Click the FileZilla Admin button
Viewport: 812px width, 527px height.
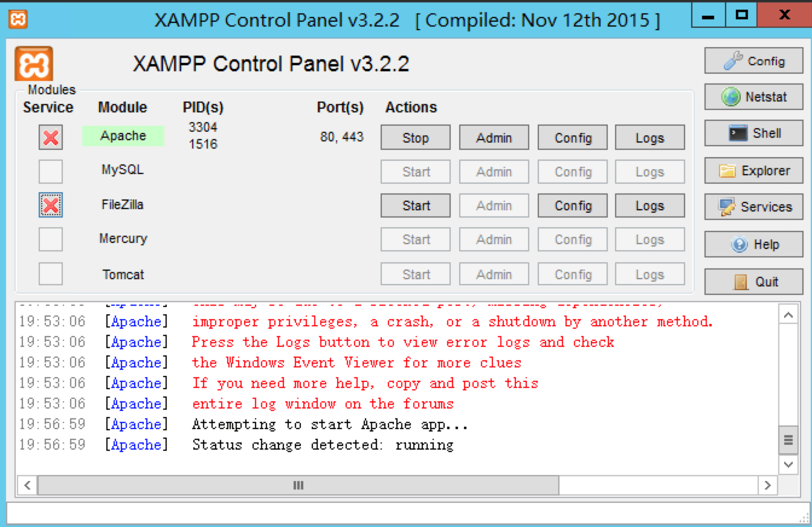494,205
